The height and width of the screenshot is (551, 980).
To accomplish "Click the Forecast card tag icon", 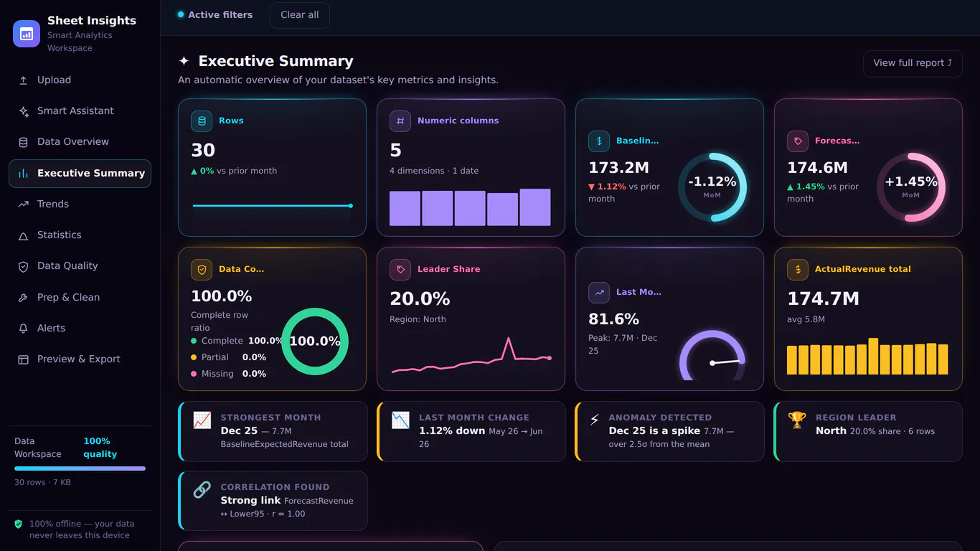I will pos(798,141).
